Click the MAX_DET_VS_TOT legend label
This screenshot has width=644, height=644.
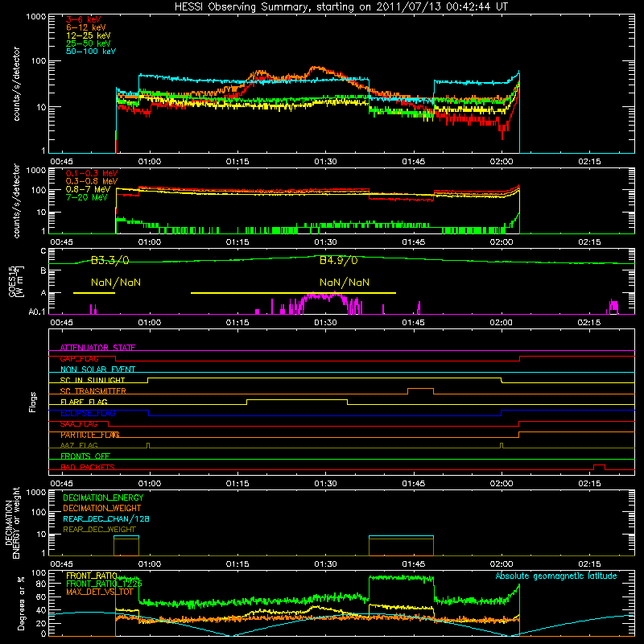(100, 592)
